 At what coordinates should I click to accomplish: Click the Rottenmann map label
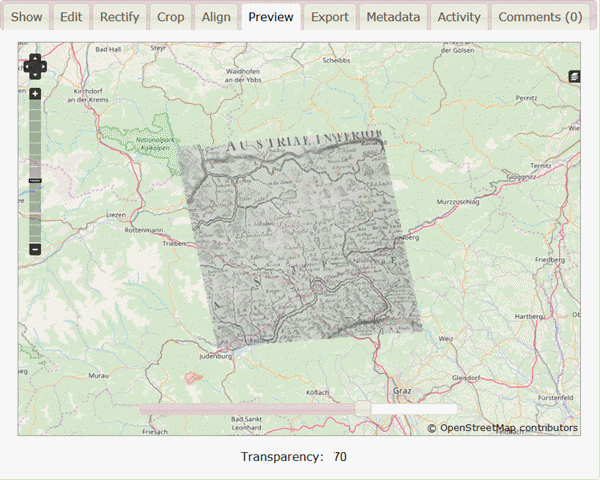144,230
